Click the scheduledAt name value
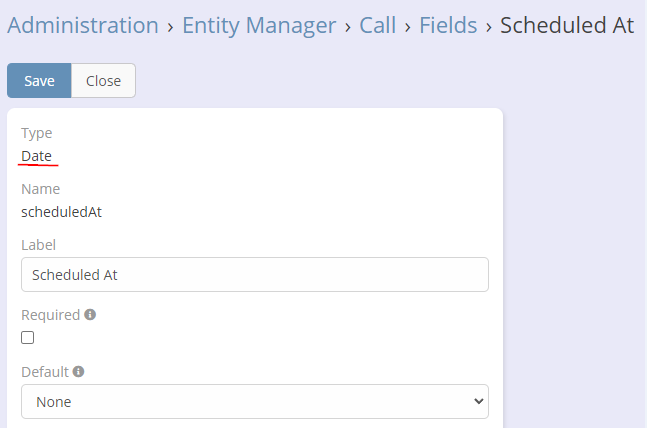 pyautogui.click(x=61, y=212)
